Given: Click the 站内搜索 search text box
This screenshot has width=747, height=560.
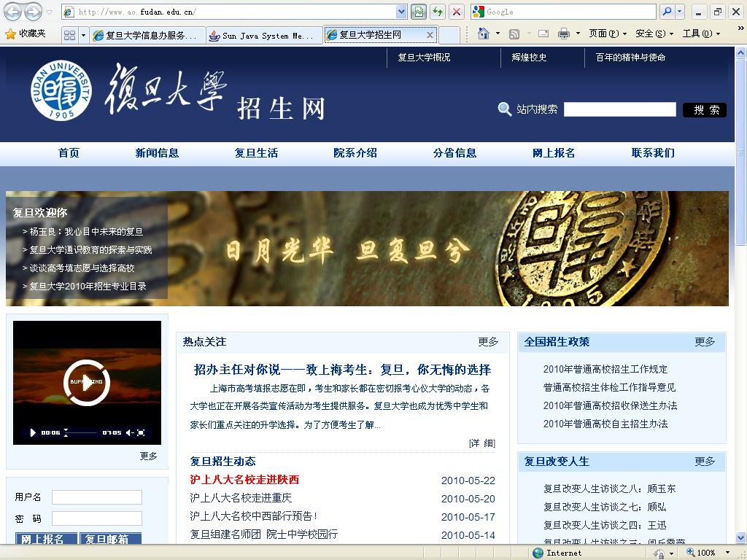Looking at the screenshot, I should coord(619,109).
